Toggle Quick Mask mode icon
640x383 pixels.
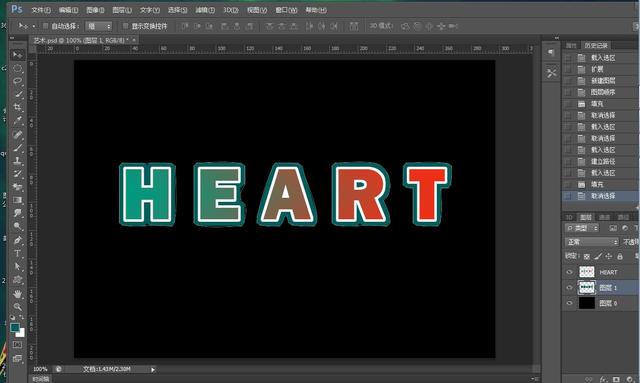click(x=17, y=345)
